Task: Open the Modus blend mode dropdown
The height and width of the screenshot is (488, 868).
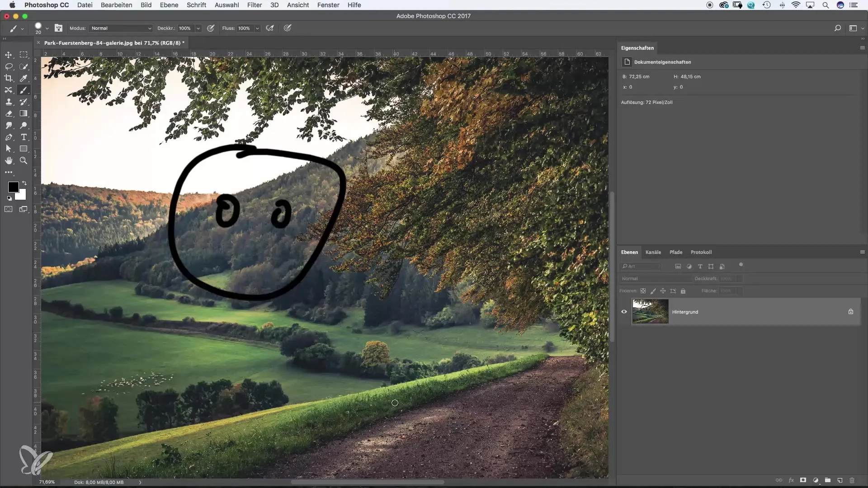Action: [x=121, y=28]
